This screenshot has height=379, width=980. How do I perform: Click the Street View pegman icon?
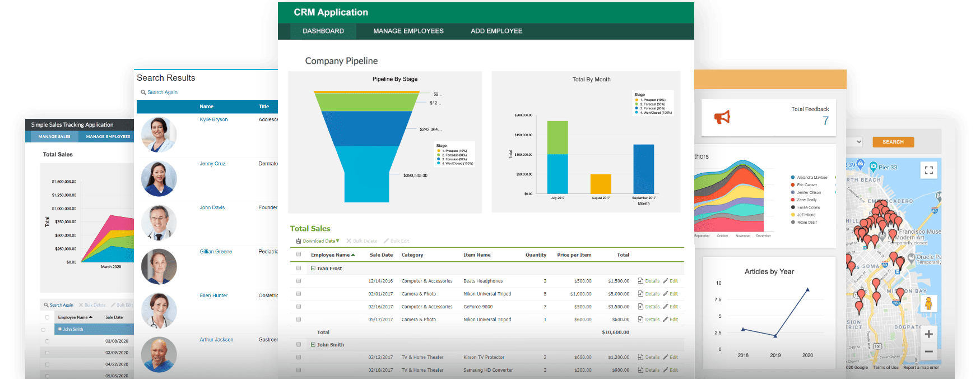[928, 304]
